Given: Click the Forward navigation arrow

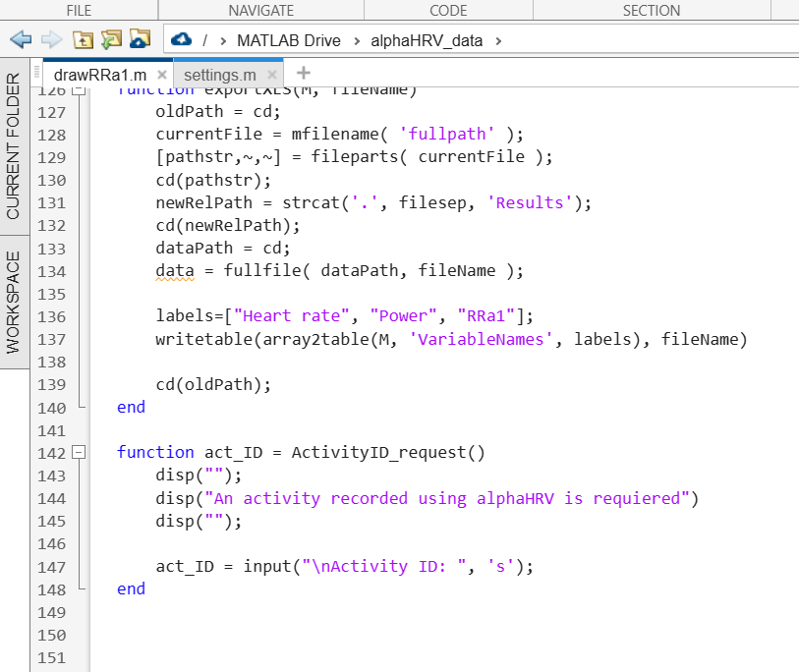Looking at the screenshot, I should coord(51,39).
